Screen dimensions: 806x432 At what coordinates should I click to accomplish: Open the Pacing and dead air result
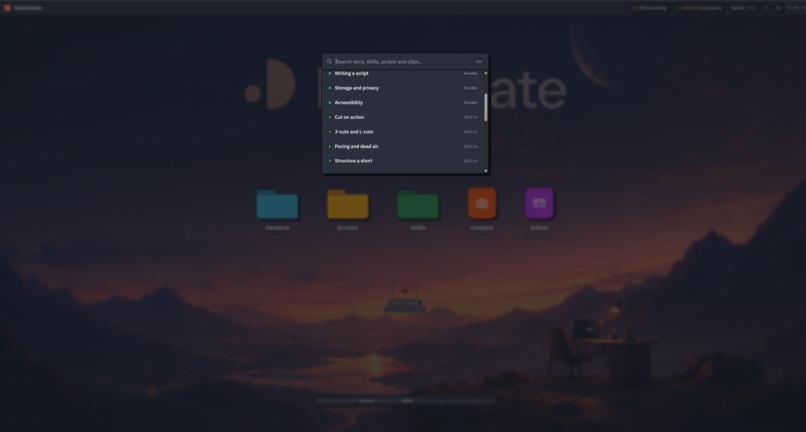pyautogui.click(x=403, y=147)
